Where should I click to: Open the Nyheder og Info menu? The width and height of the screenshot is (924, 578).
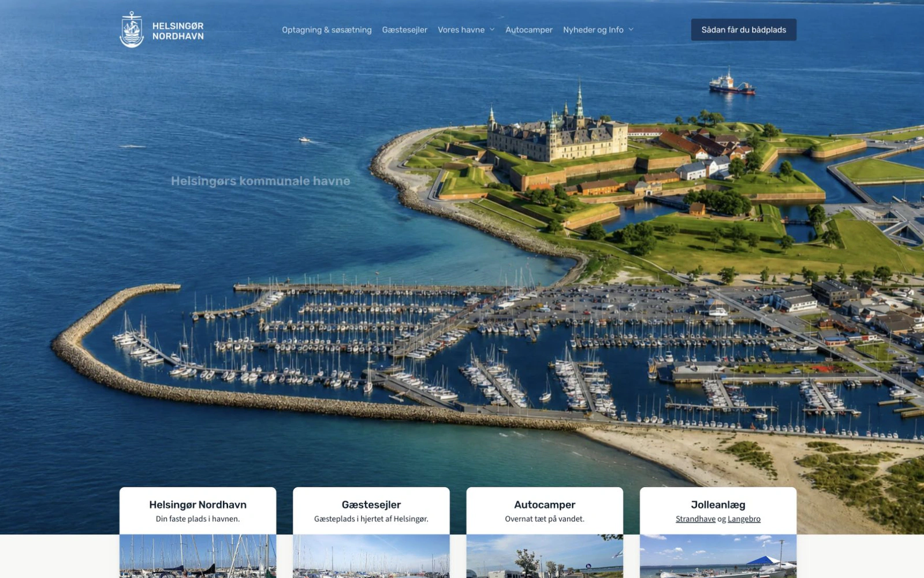click(x=593, y=30)
